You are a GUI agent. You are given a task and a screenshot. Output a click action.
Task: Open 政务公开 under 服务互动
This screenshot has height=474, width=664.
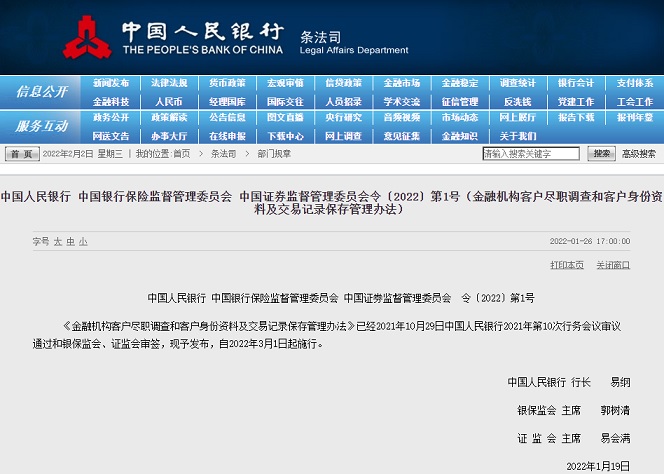[x=111, y=117]
